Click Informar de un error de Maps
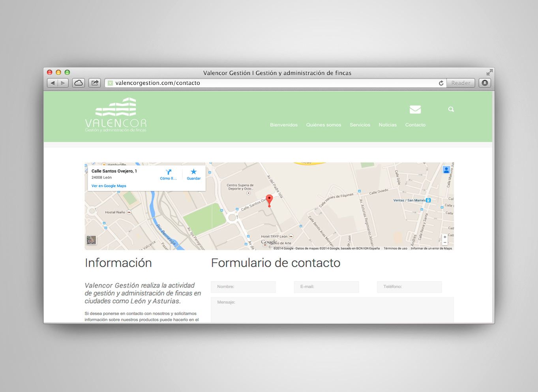The width and height of the screenshot is (538, 392). point(431,248)
